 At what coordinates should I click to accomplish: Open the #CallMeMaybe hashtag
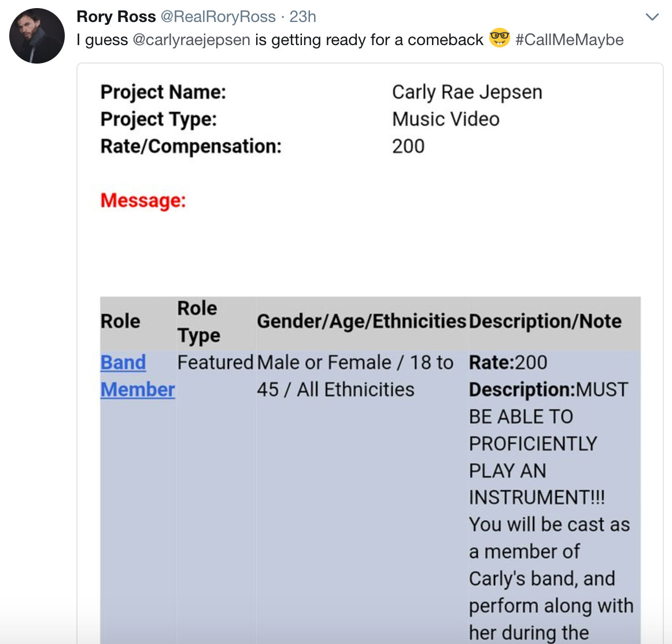coord(569,40)
